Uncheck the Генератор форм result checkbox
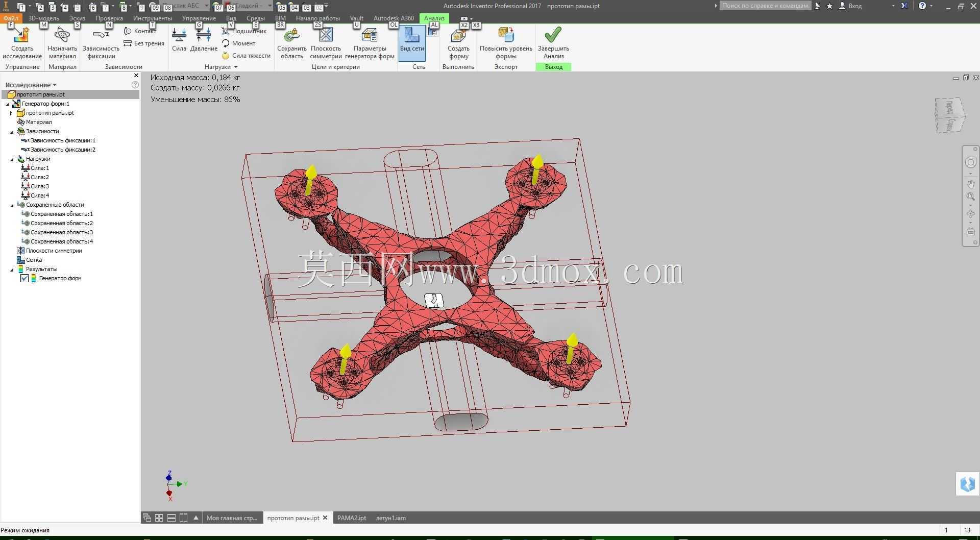Image resolution: width=980 pixels, height=540 pixels. [24, 278]
